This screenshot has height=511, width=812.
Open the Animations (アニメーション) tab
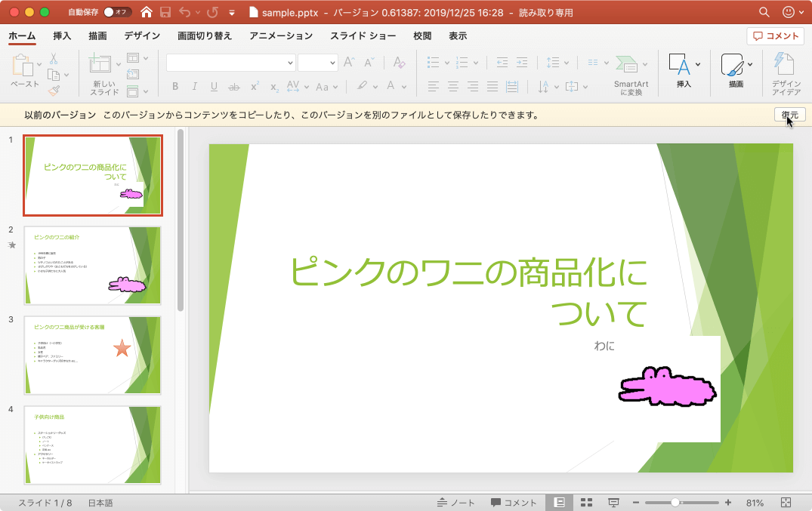coord(281,35)
